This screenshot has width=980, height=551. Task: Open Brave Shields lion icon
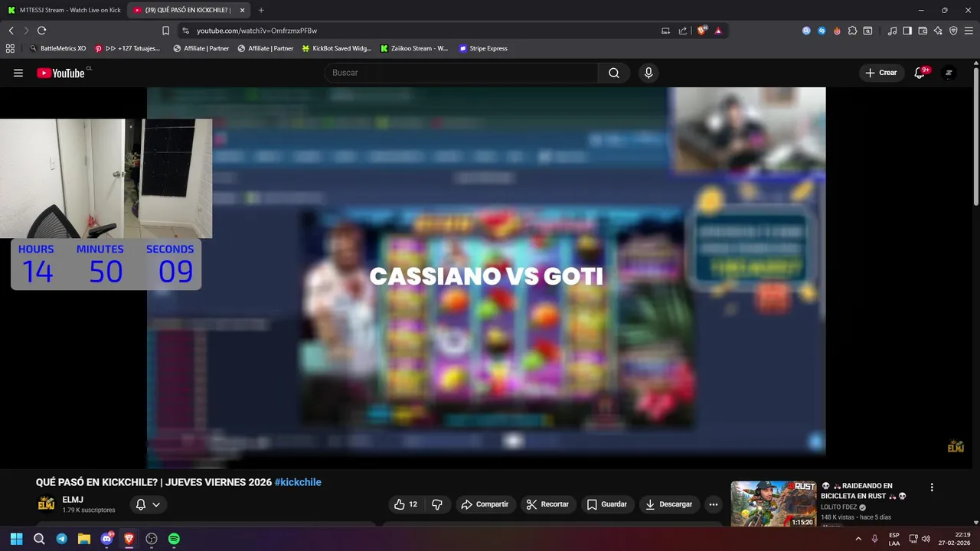pyautogui.click(x=701, y=31)
